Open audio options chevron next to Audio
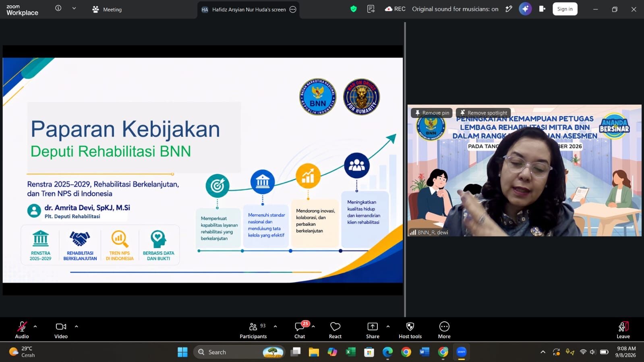The width and height of the screenshot is (644, 362). click(x=35, y=327)
